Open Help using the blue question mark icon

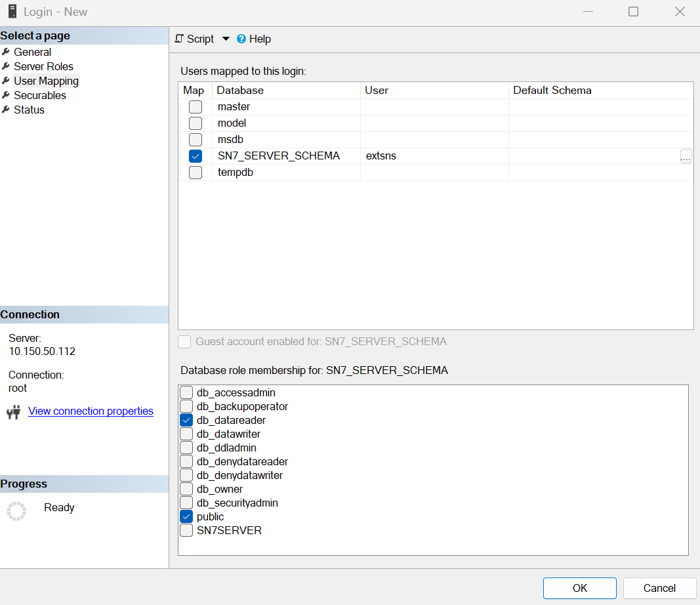tap(242, 38)
